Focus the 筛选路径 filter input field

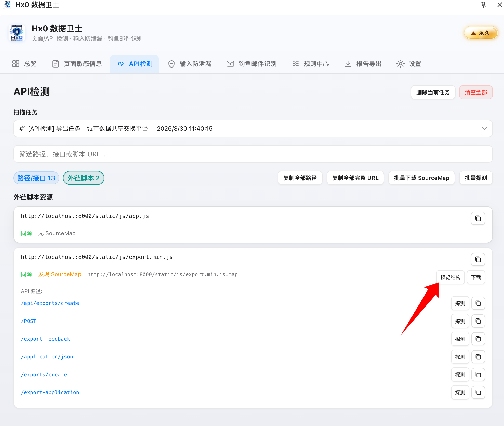click(253, 154)
